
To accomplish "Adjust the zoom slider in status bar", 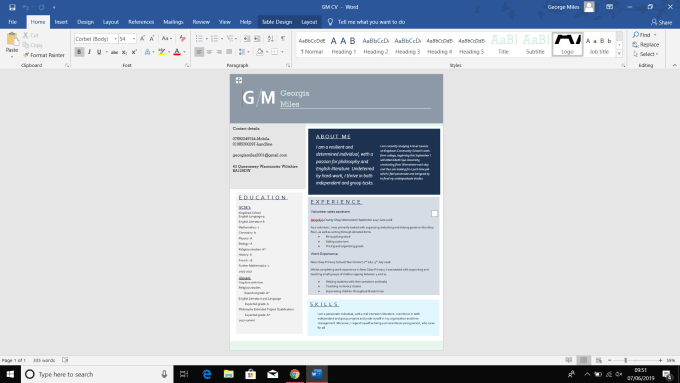I will pyautogui.click(x=625, y=360).
